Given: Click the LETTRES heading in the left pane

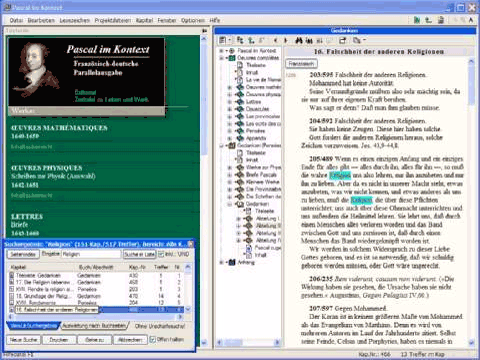Looking at the screenshot, I should click(27, 217).
